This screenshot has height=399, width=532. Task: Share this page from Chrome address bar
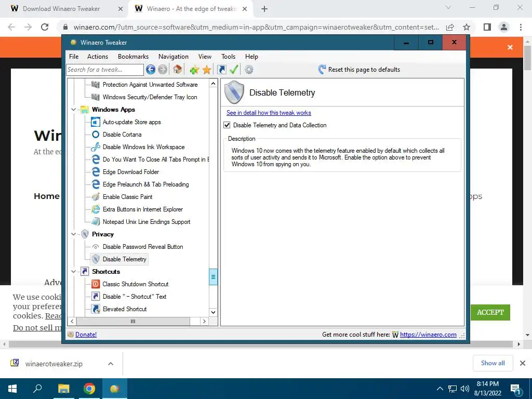pyautogui.click(x=450, y=27)
